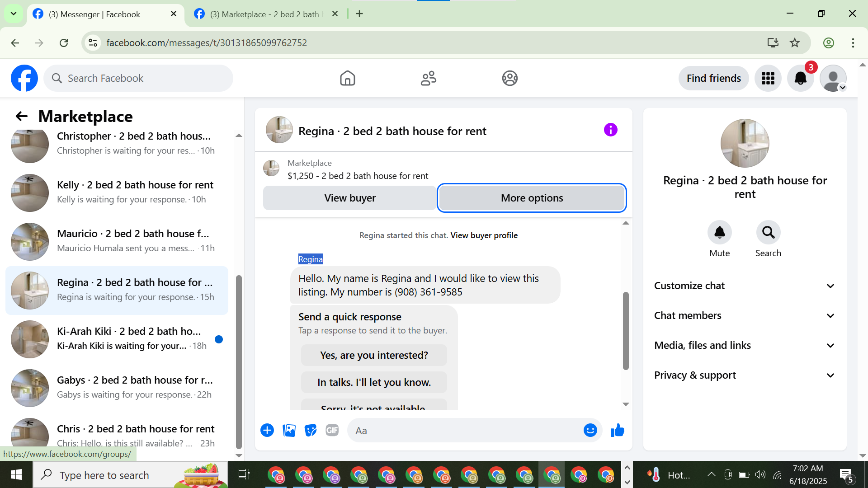
Task: Bookmark this page with star icon
Action: (795, 43)
